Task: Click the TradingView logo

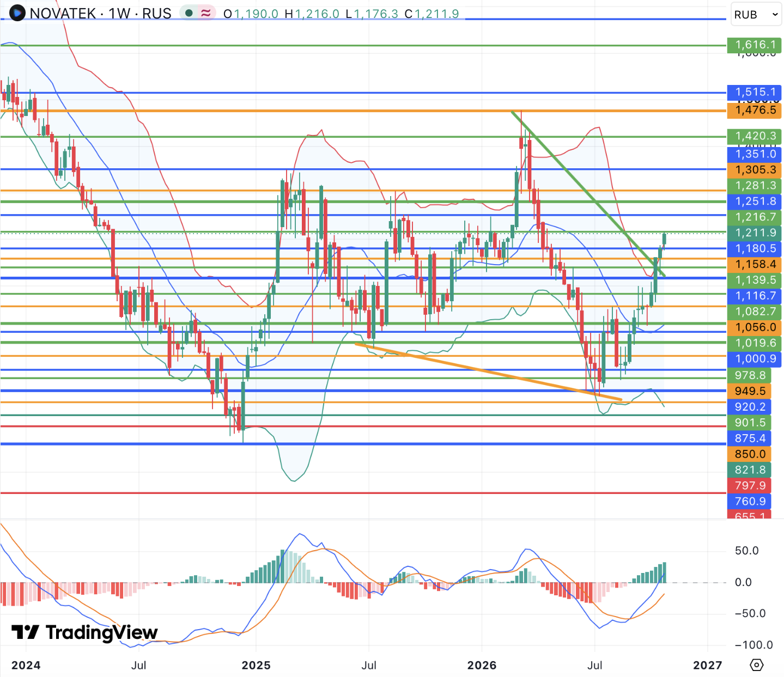Action: coord(84,632)
